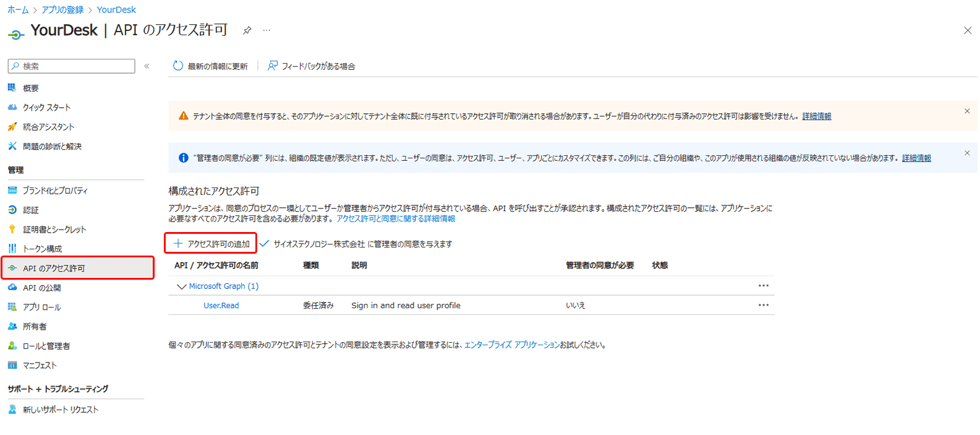Viewport: 980px width, 435px height.
Task: Grant admin consent for サイオステクノロジー株式会社
Action: pyautogui.click(x=356, y=244)
